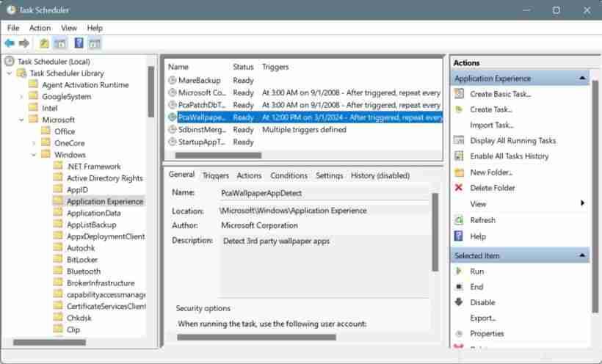Switch to the Actions tab
This screenshot has height=364, width=602.
click(x=249, y=175)
